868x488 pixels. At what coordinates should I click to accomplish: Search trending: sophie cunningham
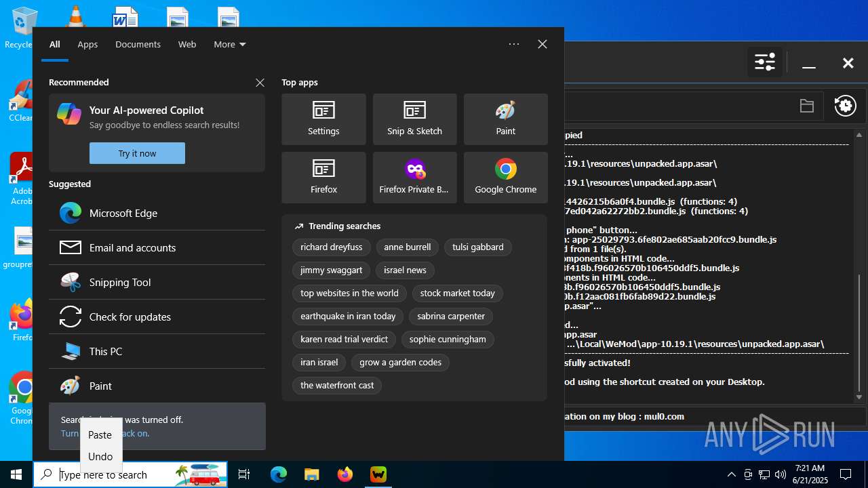(448, 340)
